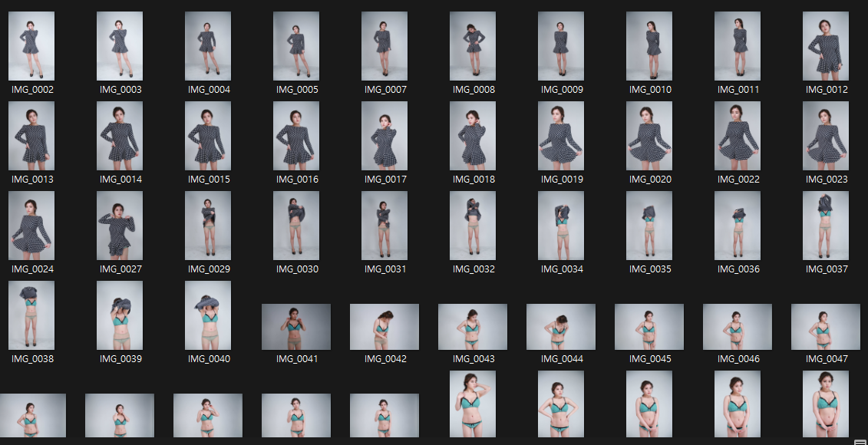Select the IMG_0032 image thumbnail
868x445 pixels.
pyautogui.click(x=473, y=226)
